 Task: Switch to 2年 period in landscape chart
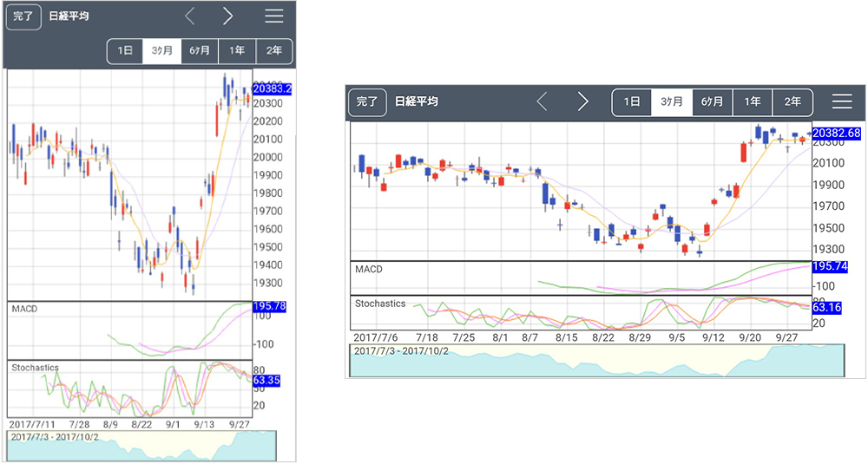pos(792,102)
